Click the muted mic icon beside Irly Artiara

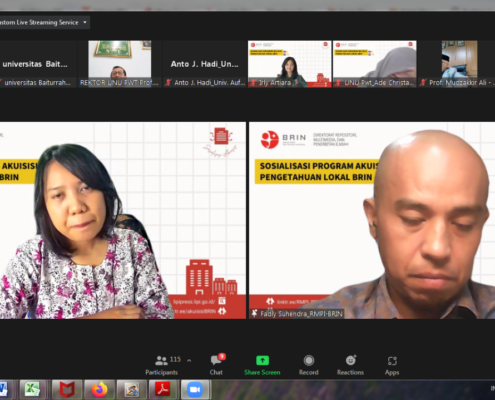253,82
